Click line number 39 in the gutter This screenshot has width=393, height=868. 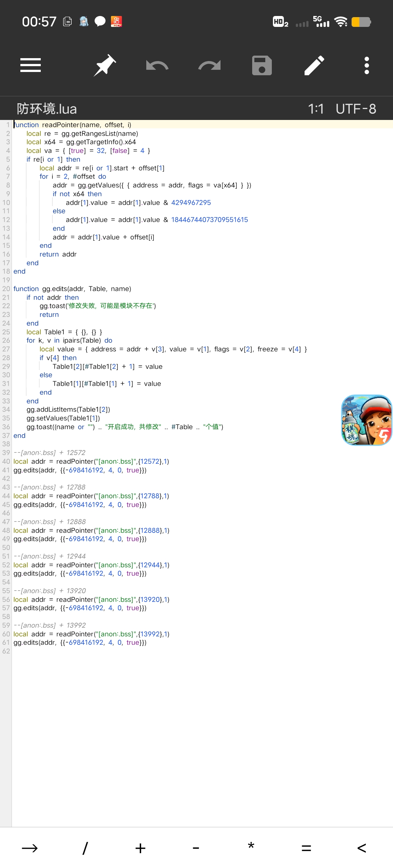(6, 453)
